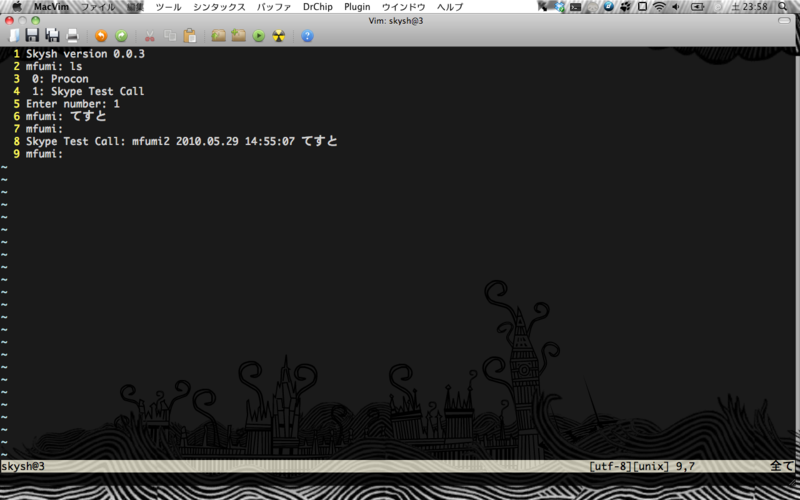Click the terminal prompt menu bar icon

[x=576, y=7]
